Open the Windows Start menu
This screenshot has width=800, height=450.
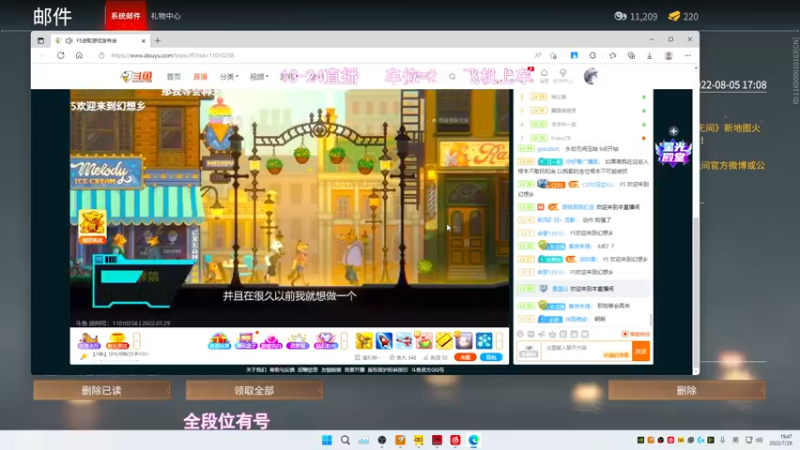pos(327,440)
